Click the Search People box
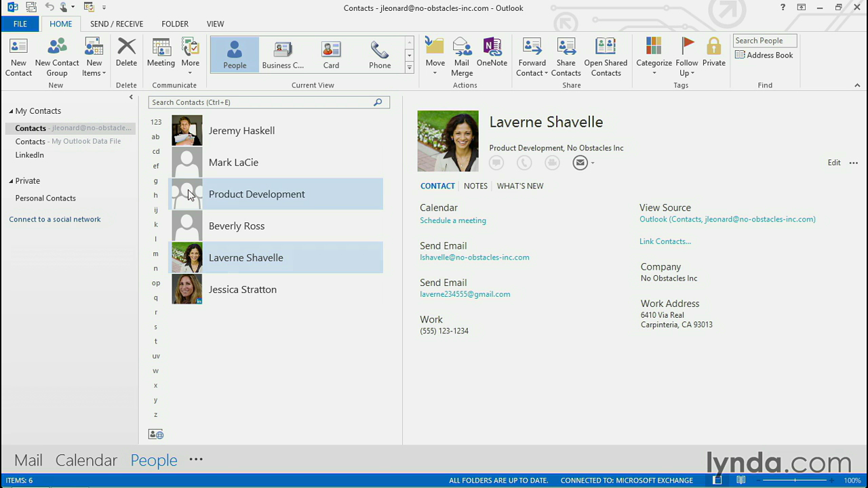 click(765, 41)
